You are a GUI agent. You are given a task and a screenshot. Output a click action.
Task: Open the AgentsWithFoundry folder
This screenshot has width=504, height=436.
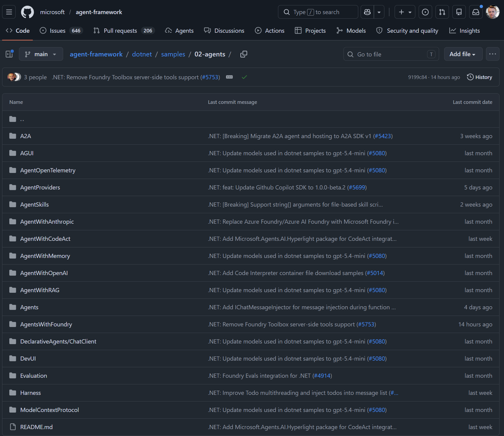[46, 324]
